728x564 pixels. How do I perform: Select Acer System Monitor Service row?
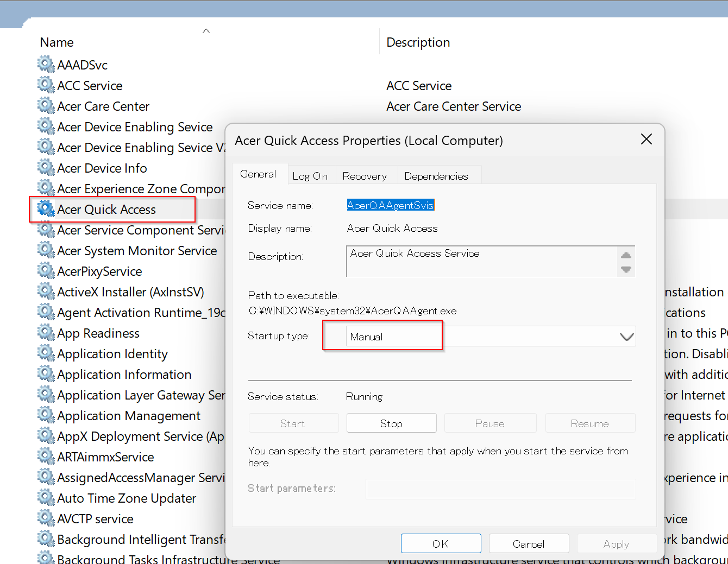tap(137, 251)
